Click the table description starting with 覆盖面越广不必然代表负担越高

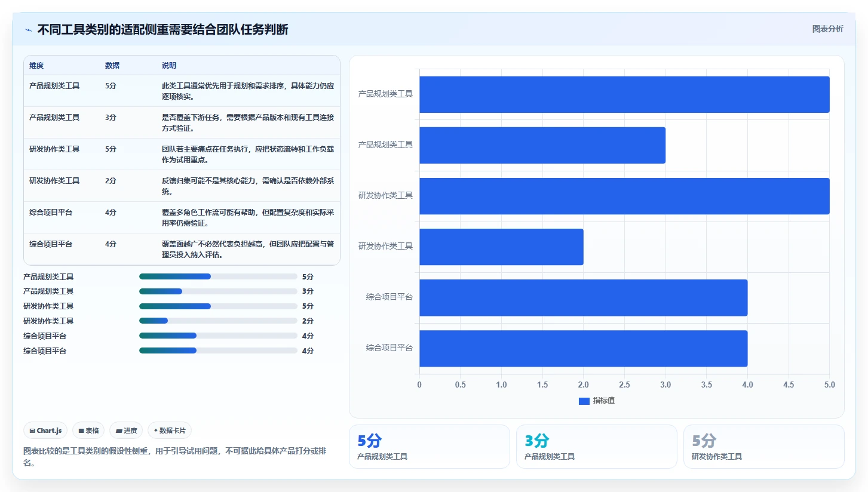tap(248, 249)
